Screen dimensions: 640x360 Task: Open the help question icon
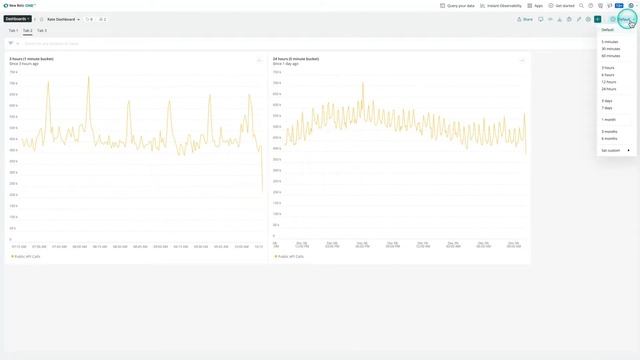591,6
